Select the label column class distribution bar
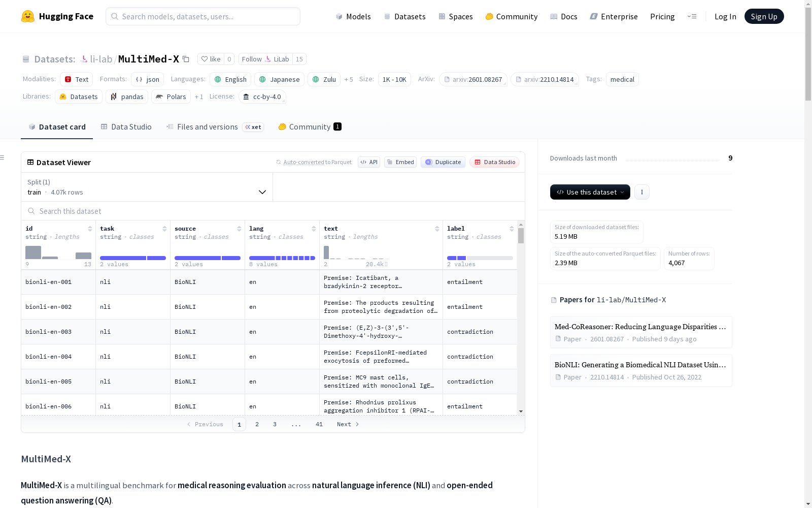 (x=480, y=258)
